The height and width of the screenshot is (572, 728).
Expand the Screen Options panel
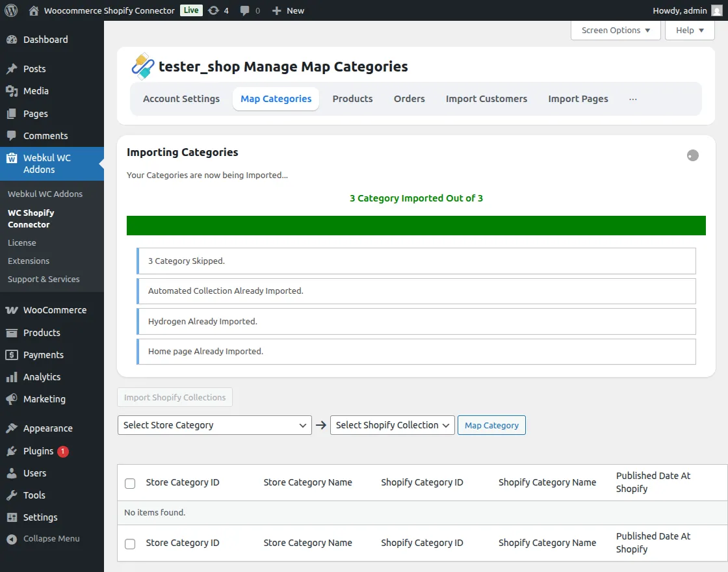coord(616,31)
